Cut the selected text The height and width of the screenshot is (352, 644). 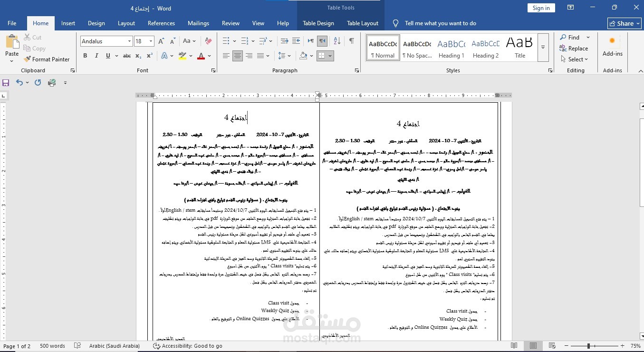coord(32,37)
